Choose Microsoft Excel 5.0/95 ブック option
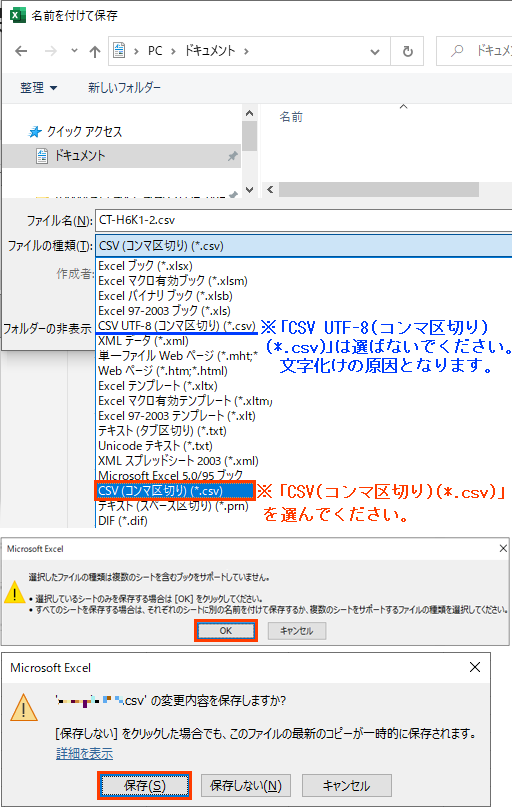 coord(170,475)
